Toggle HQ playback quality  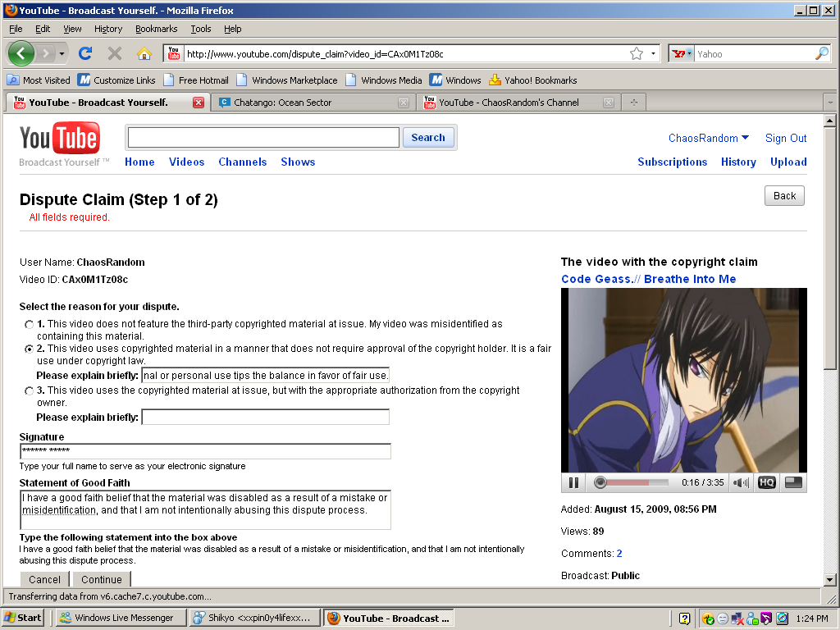pos(766,482)
